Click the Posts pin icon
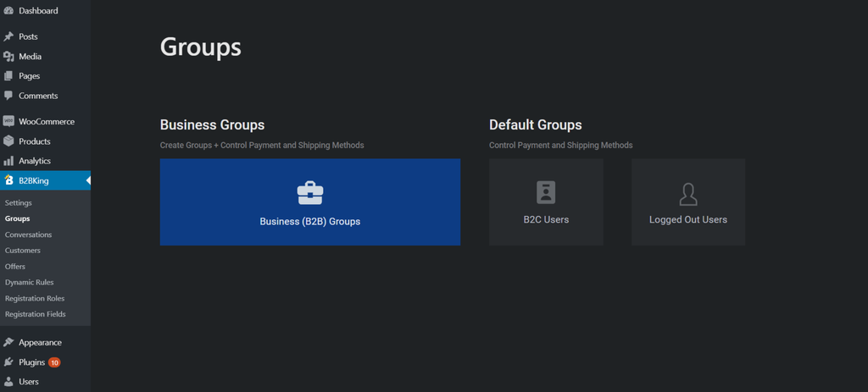Viewport: 868px width, 392px height. pos(8,36)
